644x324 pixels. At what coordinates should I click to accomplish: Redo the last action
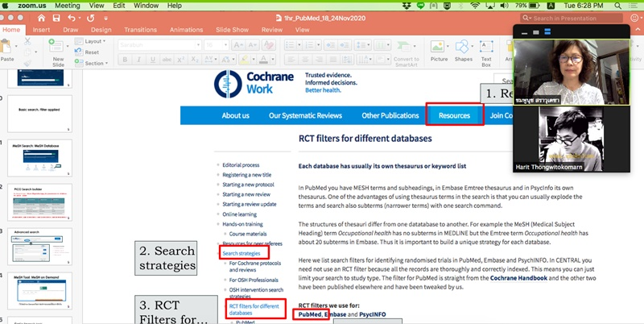pos(91,18)
